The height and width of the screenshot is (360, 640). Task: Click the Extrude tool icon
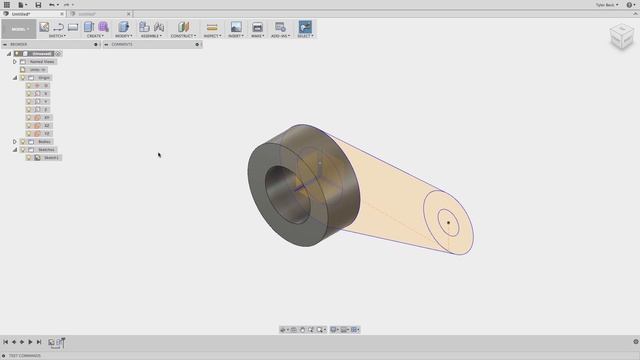coord(89,27)
